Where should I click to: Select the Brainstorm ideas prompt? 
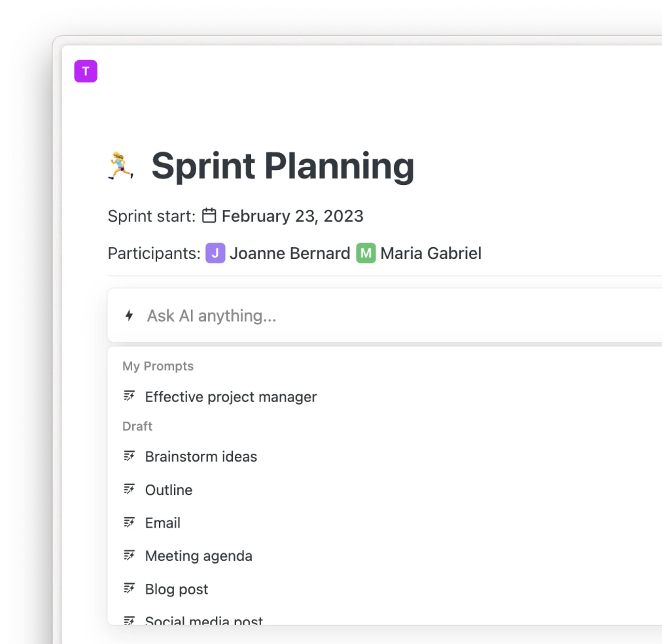[201, 456]
